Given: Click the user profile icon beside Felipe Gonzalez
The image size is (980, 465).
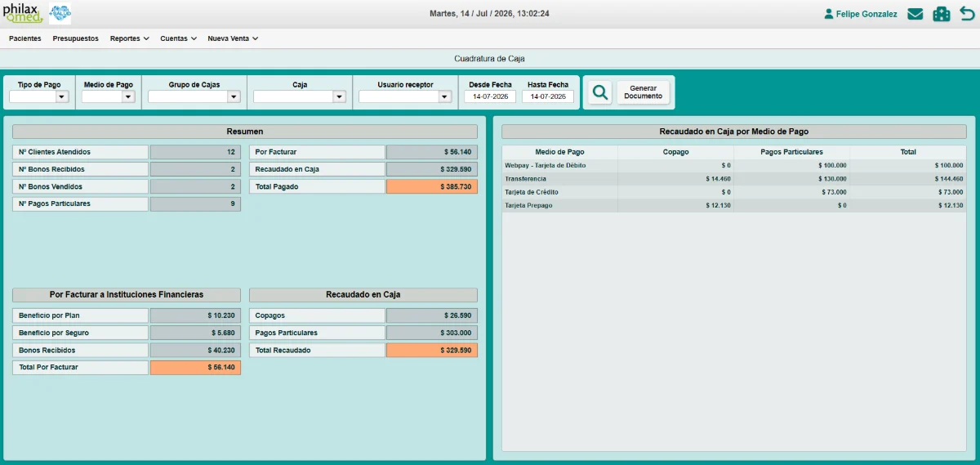Looking at the screenshot, I should click(x=829, y=14).
